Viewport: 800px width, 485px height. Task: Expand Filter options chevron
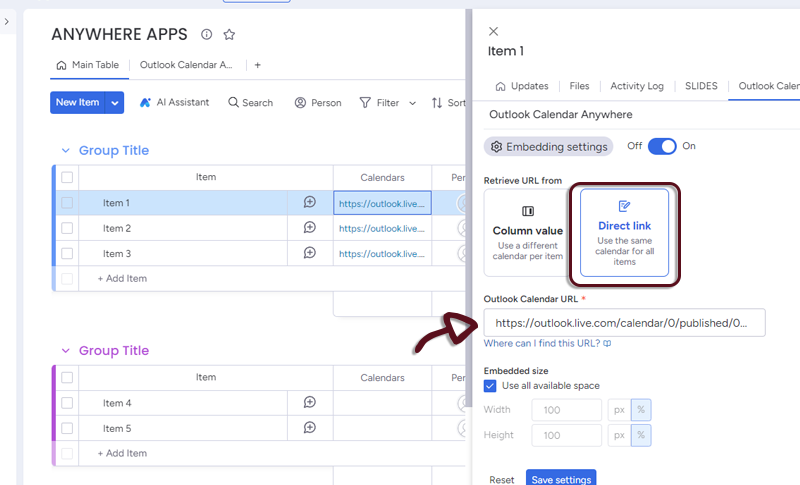412,102
